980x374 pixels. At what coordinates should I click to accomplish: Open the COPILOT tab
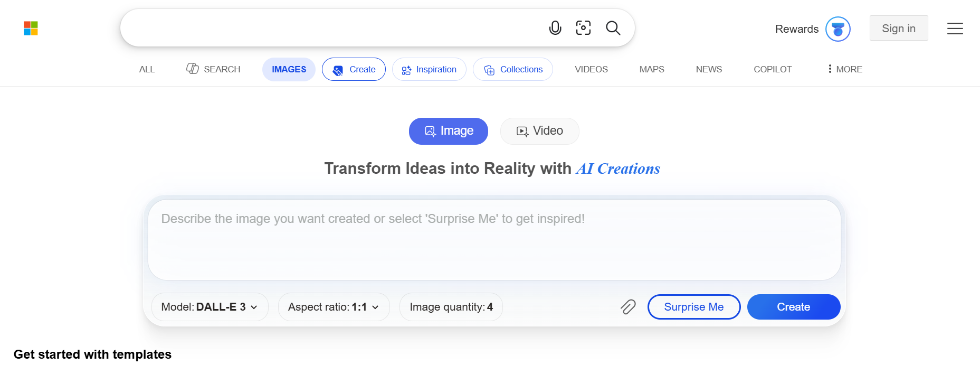773,69
